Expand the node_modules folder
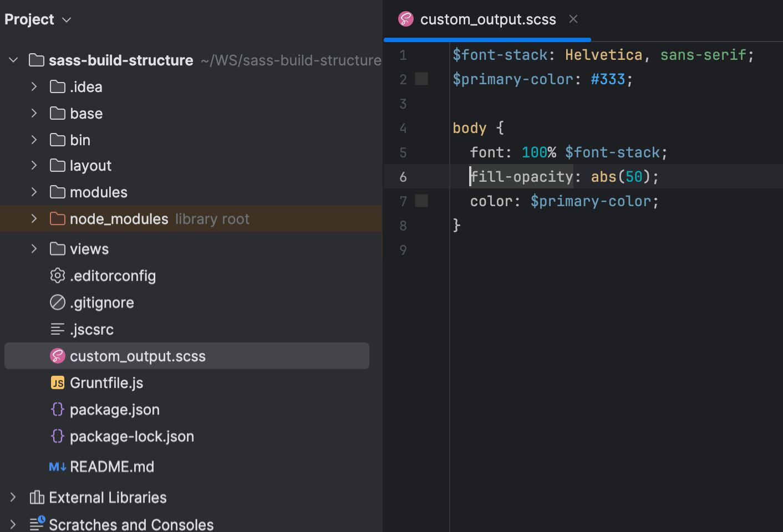 [x=34, y=218]
